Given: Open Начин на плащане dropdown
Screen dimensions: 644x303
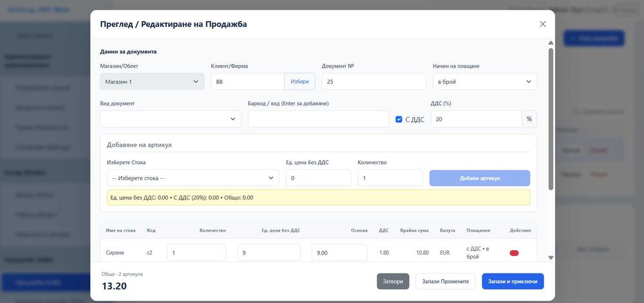Looking at the screenshot, I should (485, 82).
